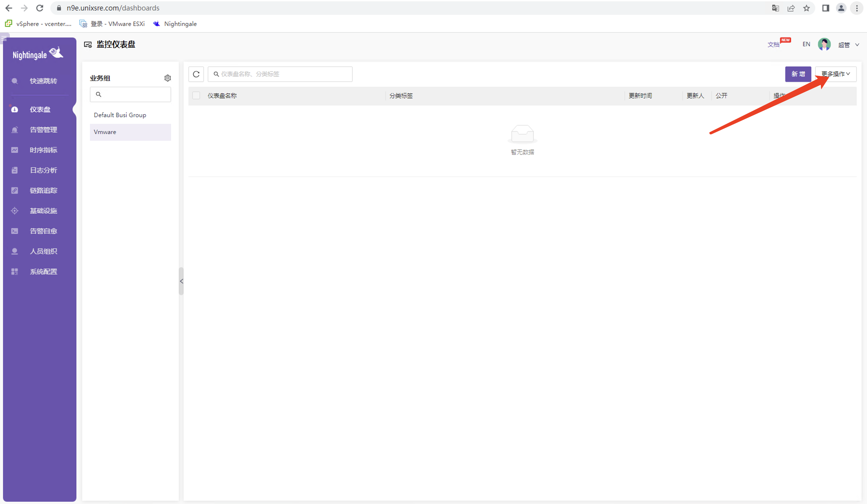Open 链路追踪 in the sidebar
This screenshot has width=867, height=504.
tap(40, 190)
